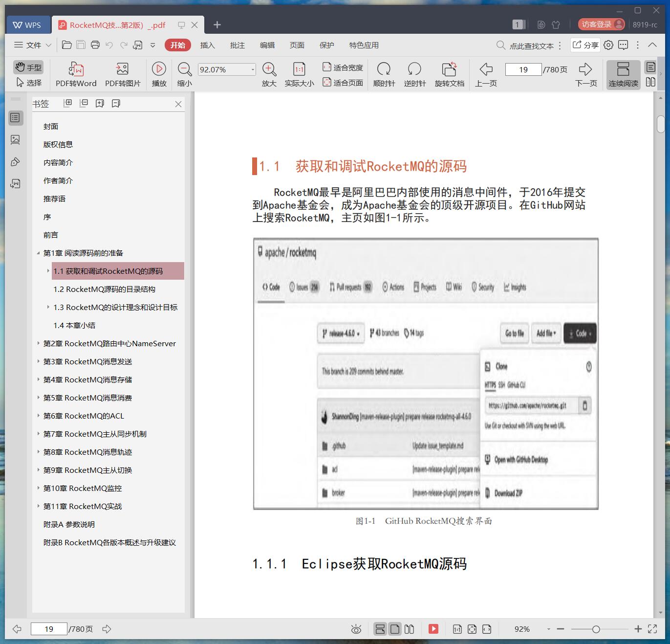Click the undo arrow in quick toolbar
670x644 pixels.
(x=109, y=45)
